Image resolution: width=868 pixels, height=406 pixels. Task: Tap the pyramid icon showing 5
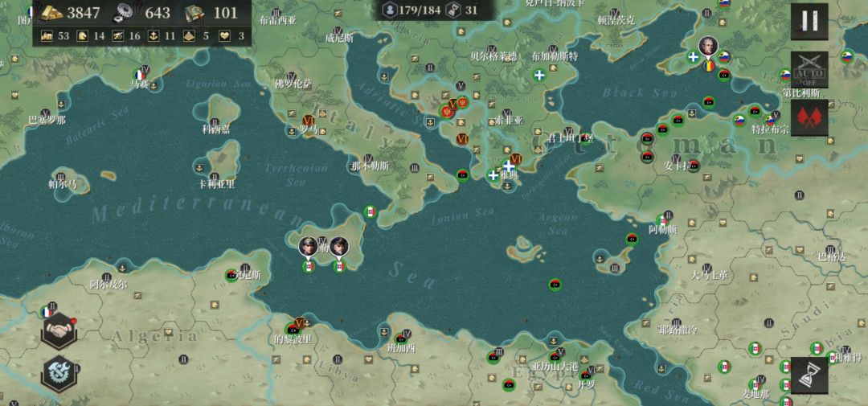tap(189, 36)
